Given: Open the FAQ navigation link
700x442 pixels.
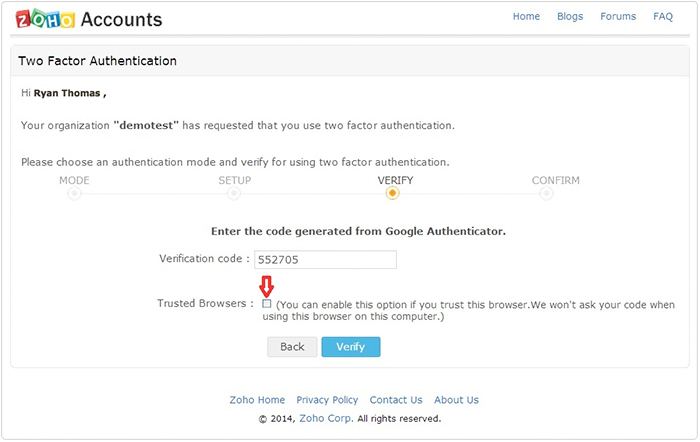Looking at the screenshot, I should click(663, 17).
